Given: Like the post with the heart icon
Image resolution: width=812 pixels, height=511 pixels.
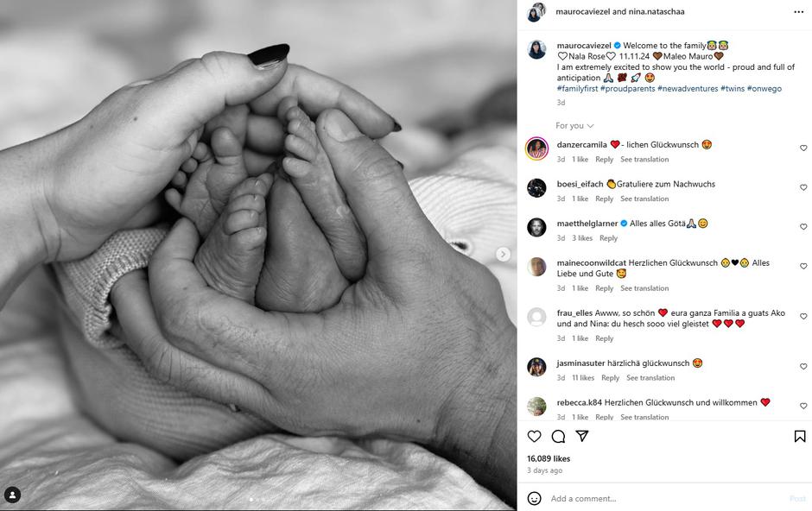Looking at the screenshot, I should point(534,437).
